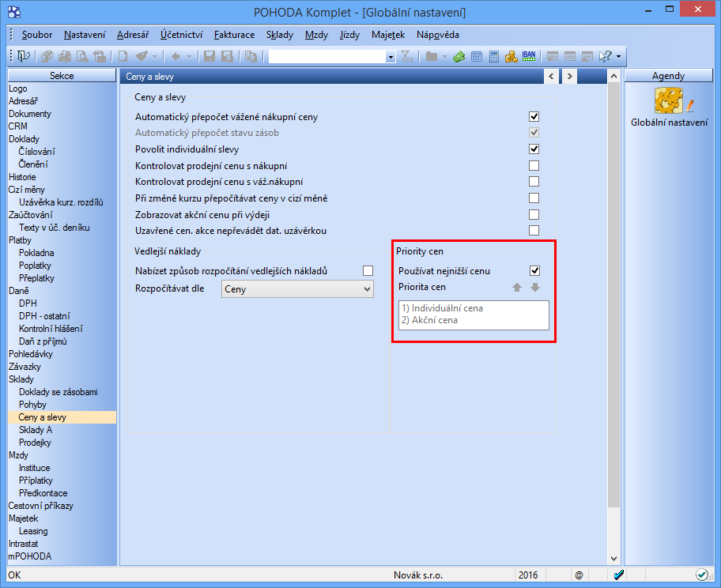
Task: Click the help cursor question-mark icon
Action: click(x=605, y=56)
